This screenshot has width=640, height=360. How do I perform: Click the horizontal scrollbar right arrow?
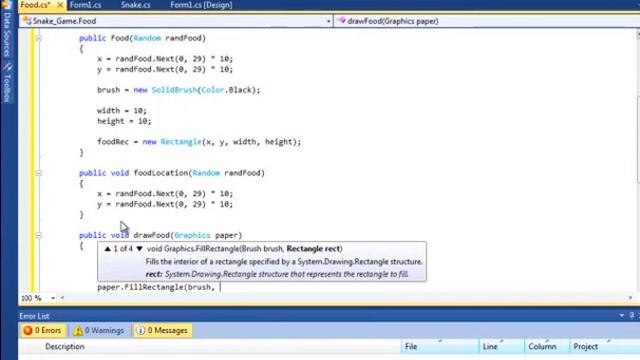[x=630, y=298]
